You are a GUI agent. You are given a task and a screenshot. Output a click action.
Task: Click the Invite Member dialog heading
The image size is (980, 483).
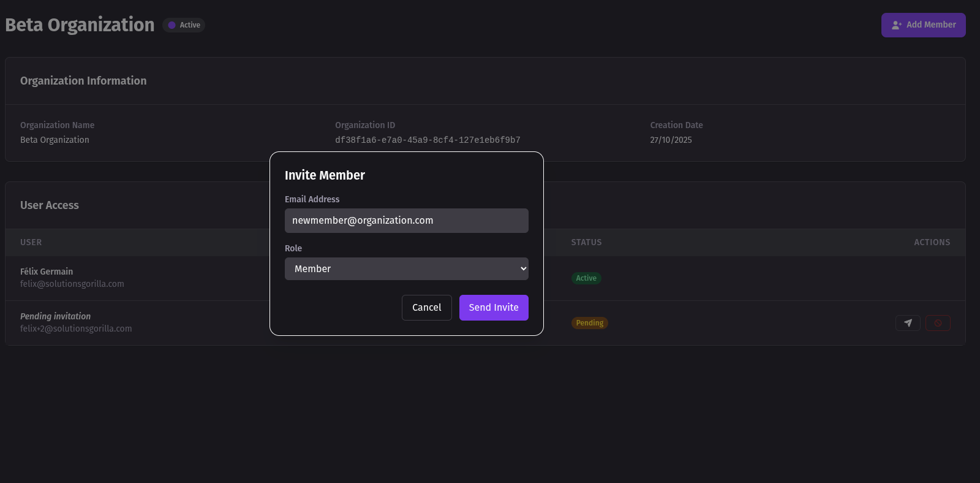pos(325,175)
